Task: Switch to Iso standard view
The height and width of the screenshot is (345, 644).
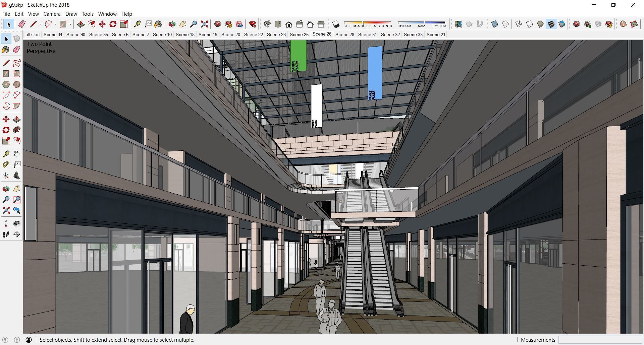Action: [x=267, y=24]
